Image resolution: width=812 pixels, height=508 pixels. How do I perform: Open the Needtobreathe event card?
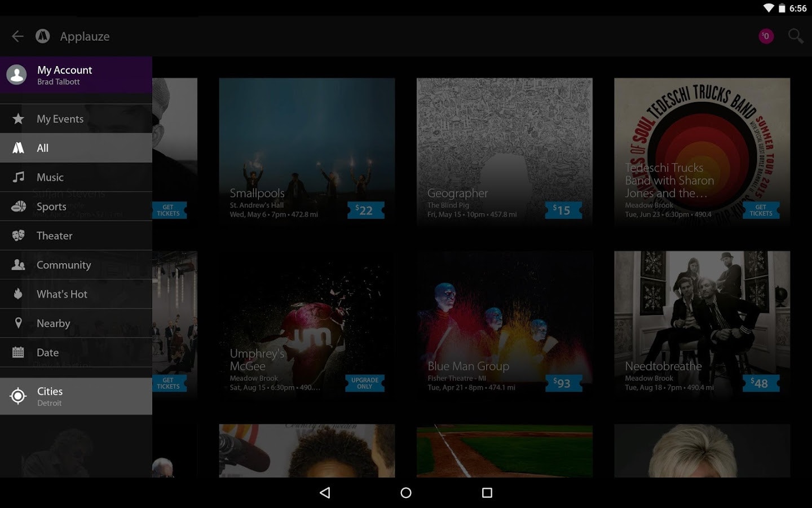(702, 326)
